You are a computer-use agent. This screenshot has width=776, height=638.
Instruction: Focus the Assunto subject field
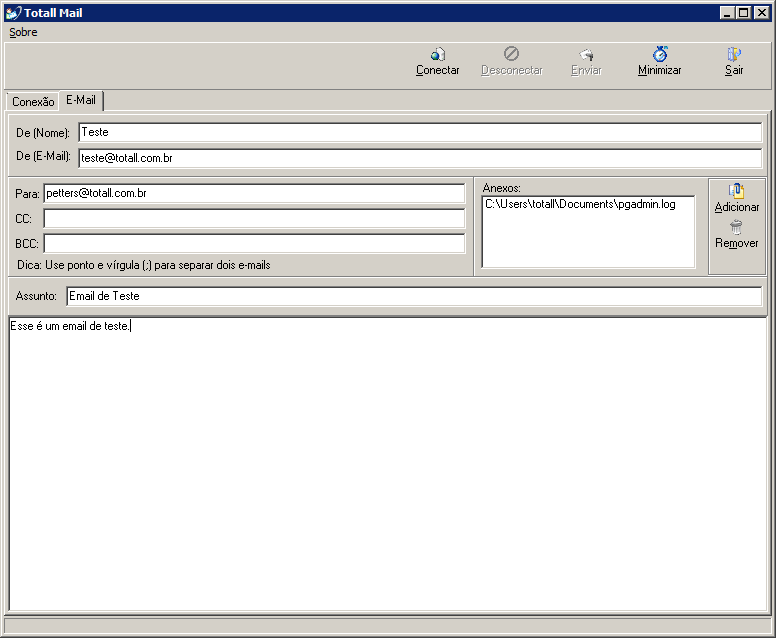[414, 296]
